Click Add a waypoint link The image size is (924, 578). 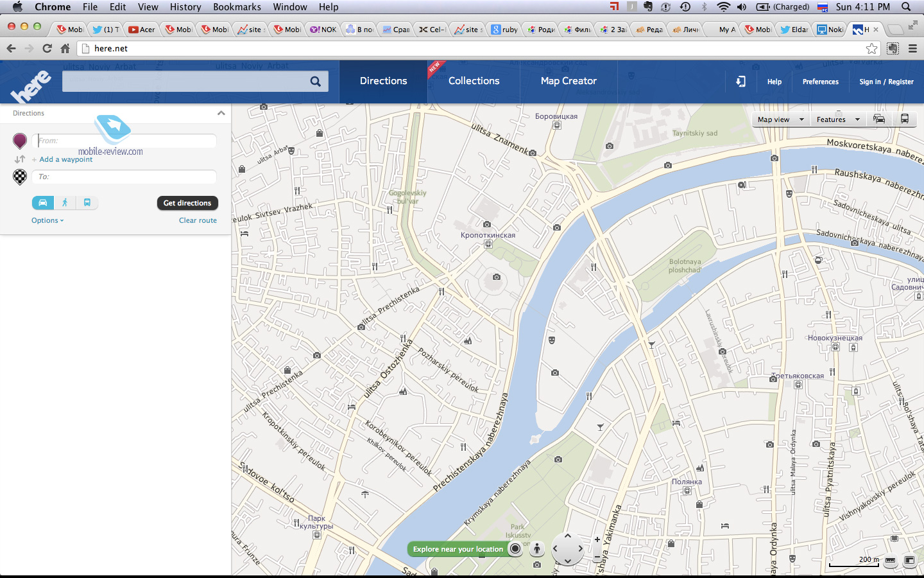click(66, 159)
